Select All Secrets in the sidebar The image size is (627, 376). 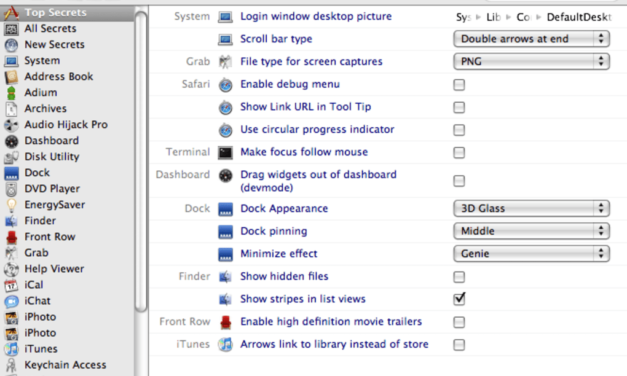[50, 28]
